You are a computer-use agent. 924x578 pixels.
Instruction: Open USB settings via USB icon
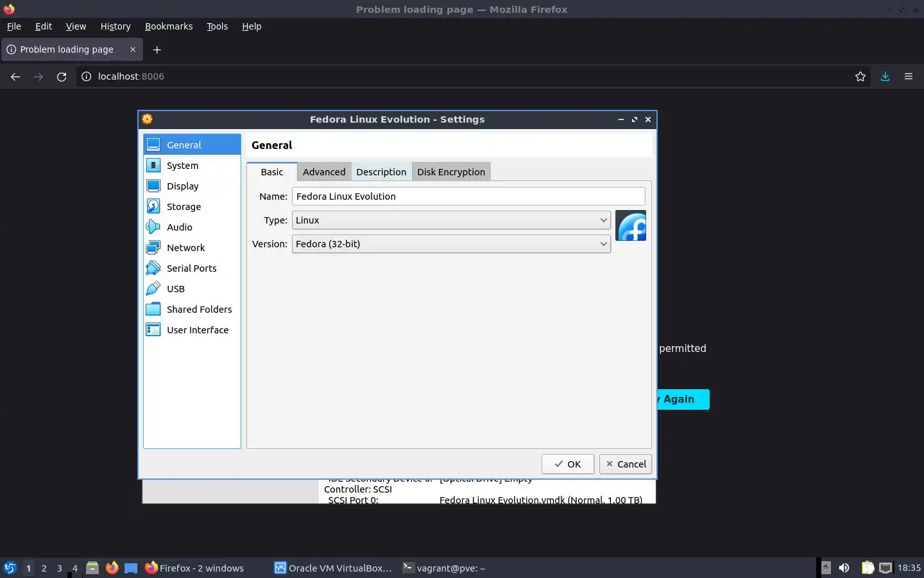click(153, 288)
